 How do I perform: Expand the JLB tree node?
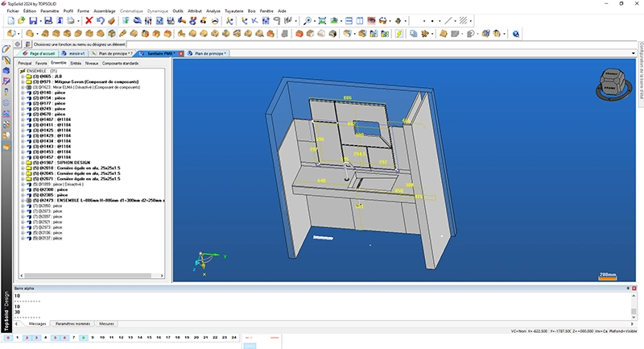coord(23,77)
